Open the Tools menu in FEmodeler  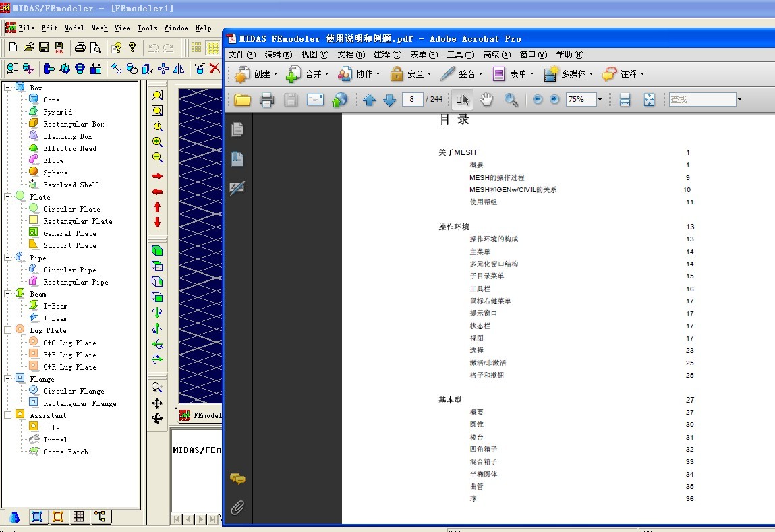point(147,28)
